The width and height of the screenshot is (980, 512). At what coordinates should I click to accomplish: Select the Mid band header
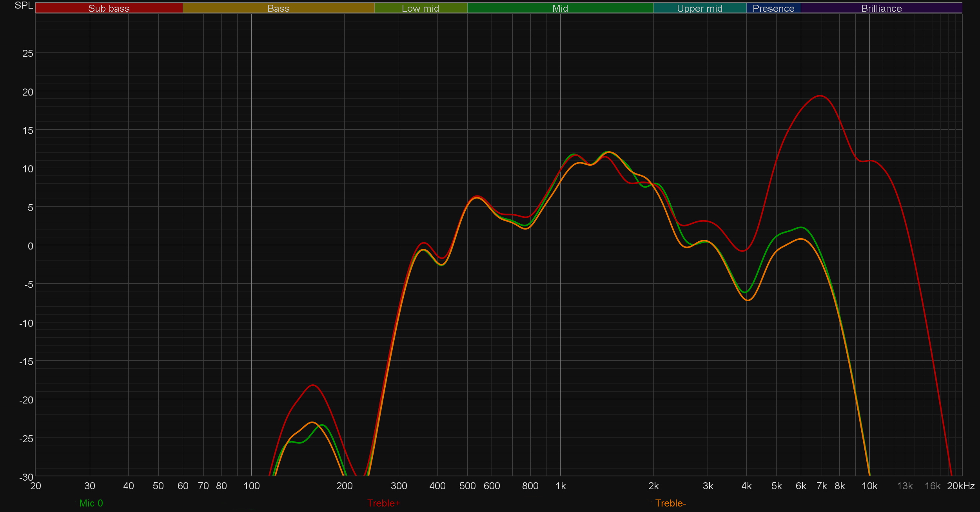560,8
